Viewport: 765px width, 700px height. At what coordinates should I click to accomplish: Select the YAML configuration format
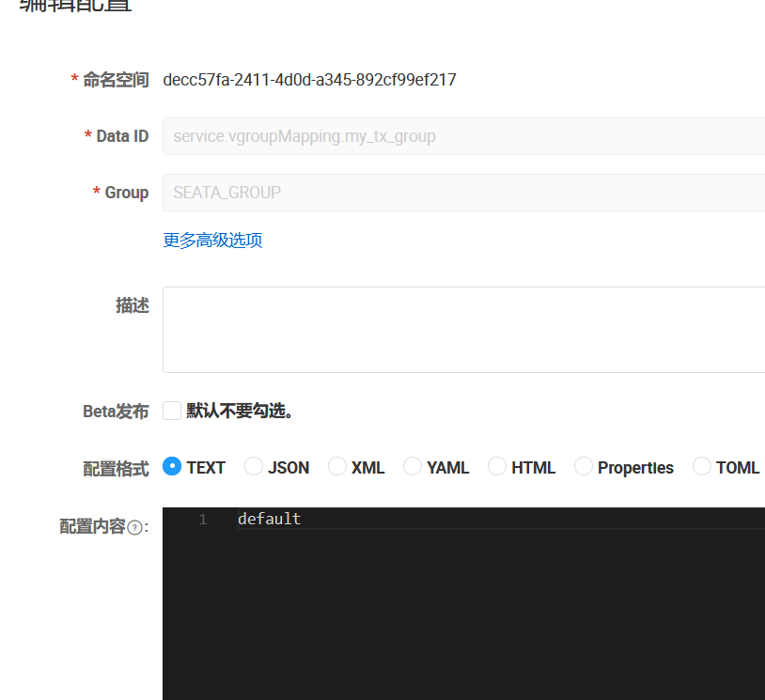[412, 467]
